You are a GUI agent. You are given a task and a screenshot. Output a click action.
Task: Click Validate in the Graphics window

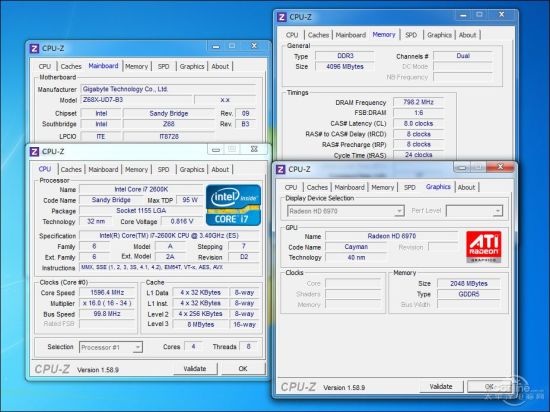coord(441,386)
